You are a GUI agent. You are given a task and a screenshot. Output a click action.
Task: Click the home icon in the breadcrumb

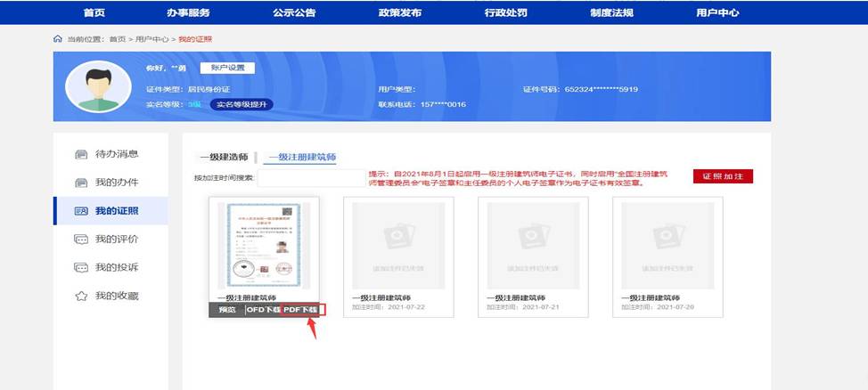pyautogui.click(x=58, y=39)
